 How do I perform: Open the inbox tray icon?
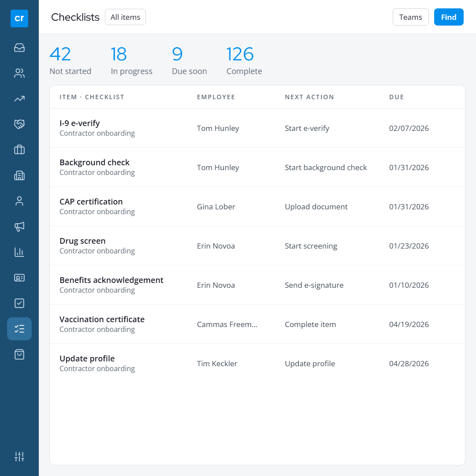[19, 48]
